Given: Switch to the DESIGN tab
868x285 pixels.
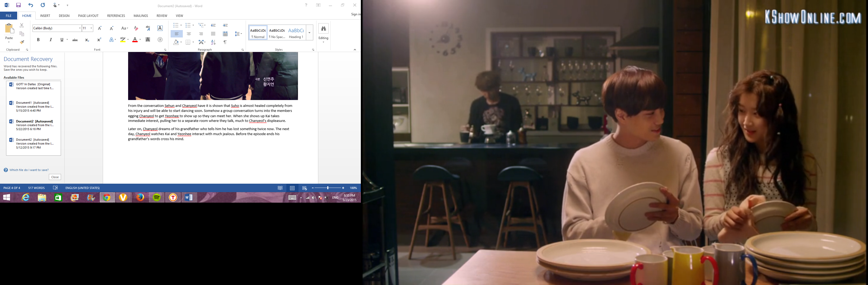Looking at the screenshot, I should pyautogui.click(x=64, y=16).
